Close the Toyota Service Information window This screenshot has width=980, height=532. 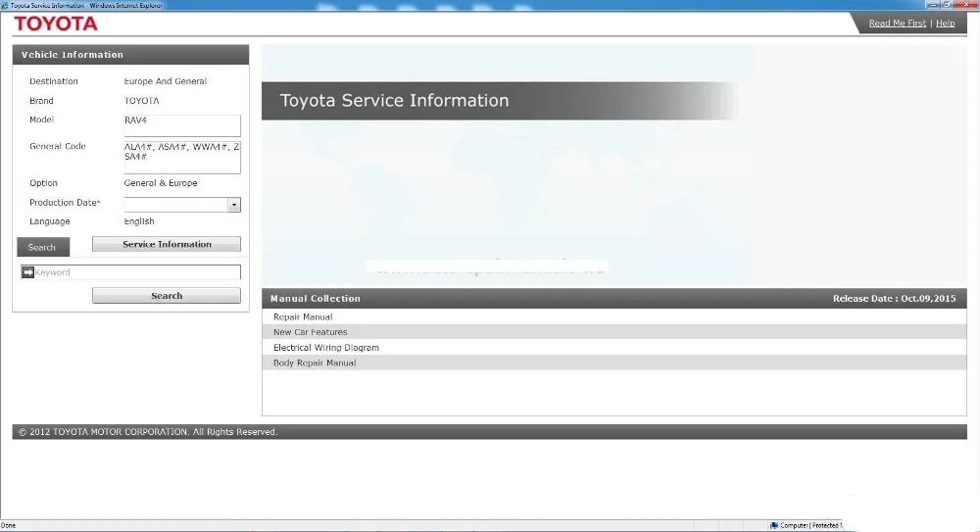coord(966,5)
